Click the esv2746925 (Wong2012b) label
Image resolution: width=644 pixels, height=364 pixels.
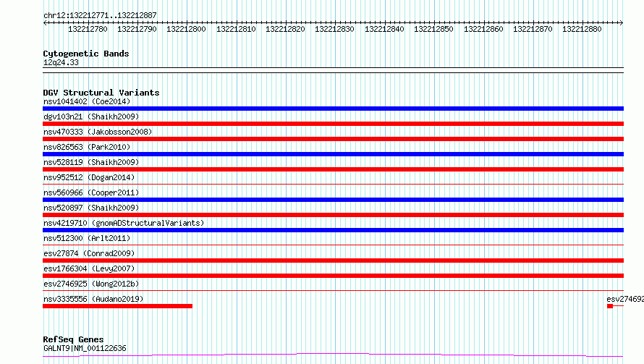pyautogui.click(x=91, y=284)
